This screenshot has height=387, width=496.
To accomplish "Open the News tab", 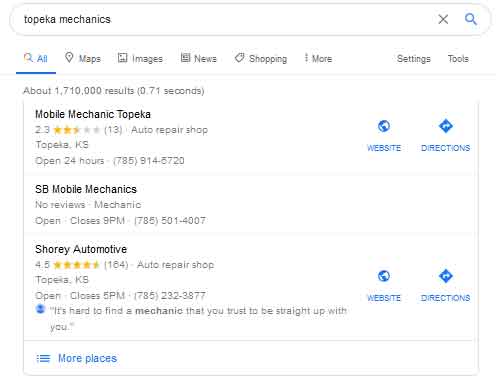I will [x=199, y=58].
